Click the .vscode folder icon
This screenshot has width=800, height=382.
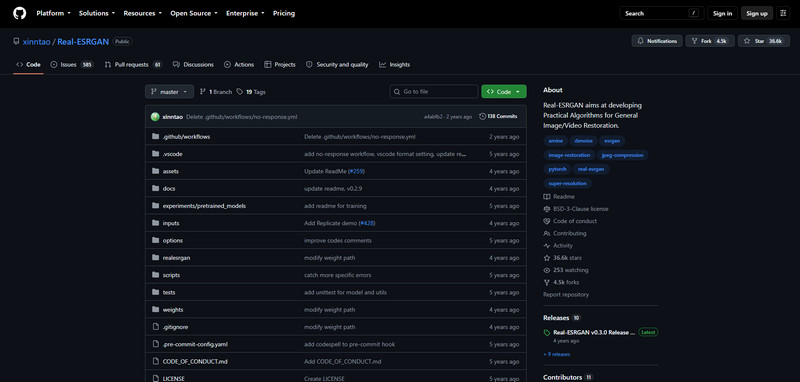pos(156,154)
